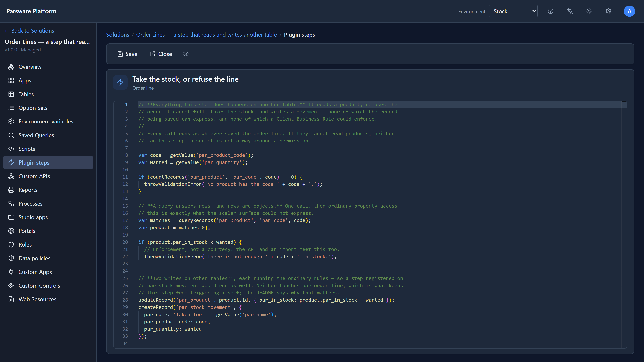Open the settings gear icon in header

609,11
